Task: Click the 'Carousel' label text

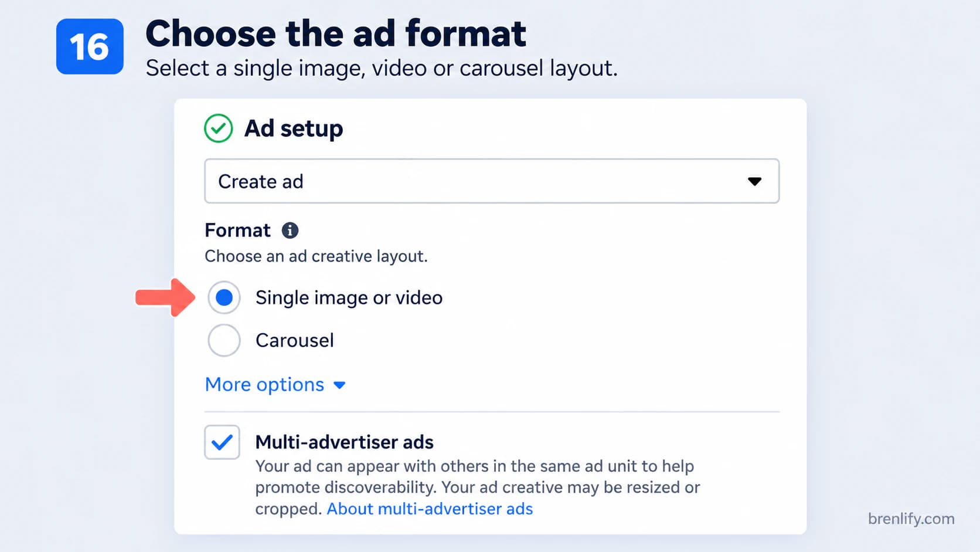Action: click(x=295, y=340)
